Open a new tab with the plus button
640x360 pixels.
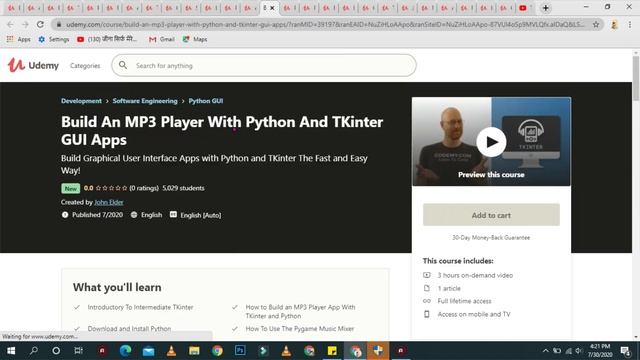[x=545, y=8]
